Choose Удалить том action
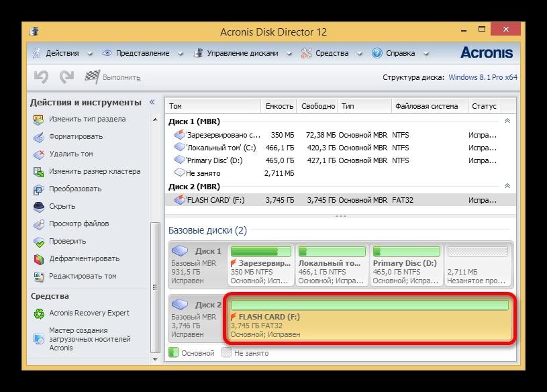547x392 pixels. 71,154
